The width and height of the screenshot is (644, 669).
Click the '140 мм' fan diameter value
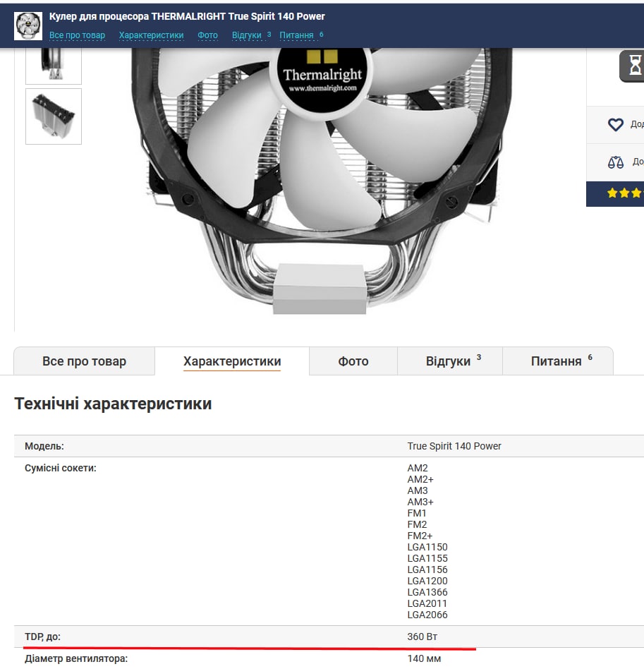(424, 658)
